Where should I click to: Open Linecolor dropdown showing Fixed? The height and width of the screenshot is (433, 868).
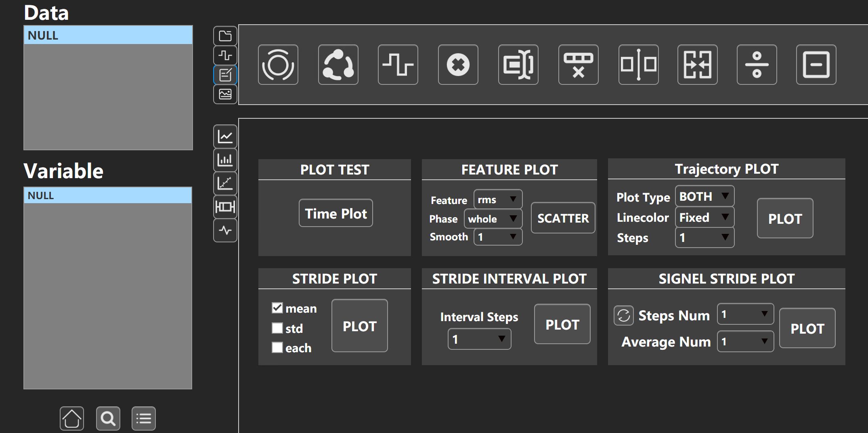click(704, 217)
